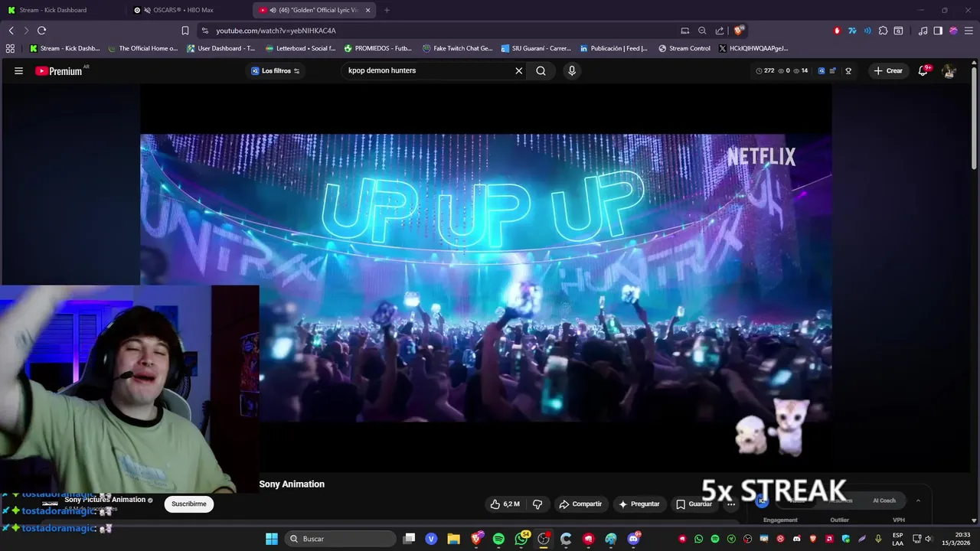The height and width of the screenshot is (551, 980).
Task: Open media control music note icon
Action: [923, 31]
